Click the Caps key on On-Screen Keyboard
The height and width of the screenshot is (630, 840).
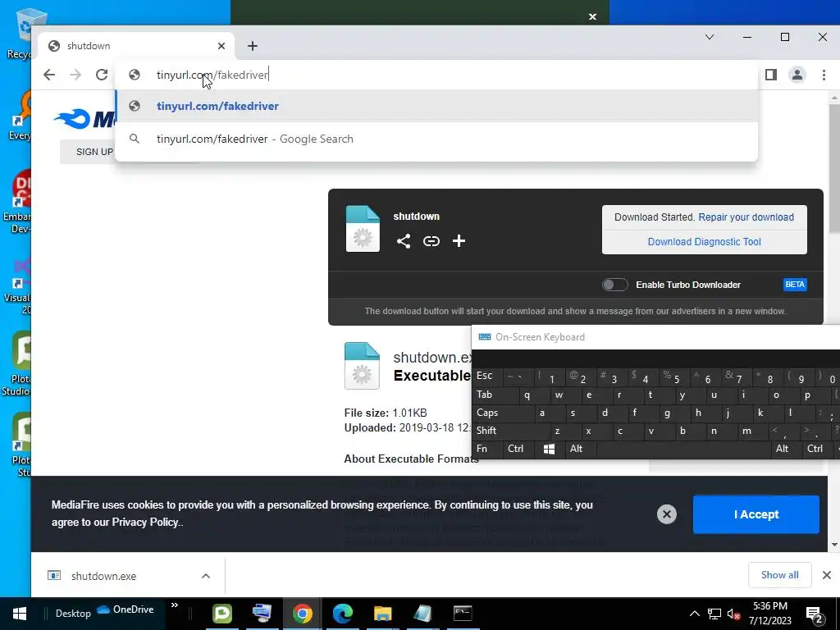(x=502, y=413)
